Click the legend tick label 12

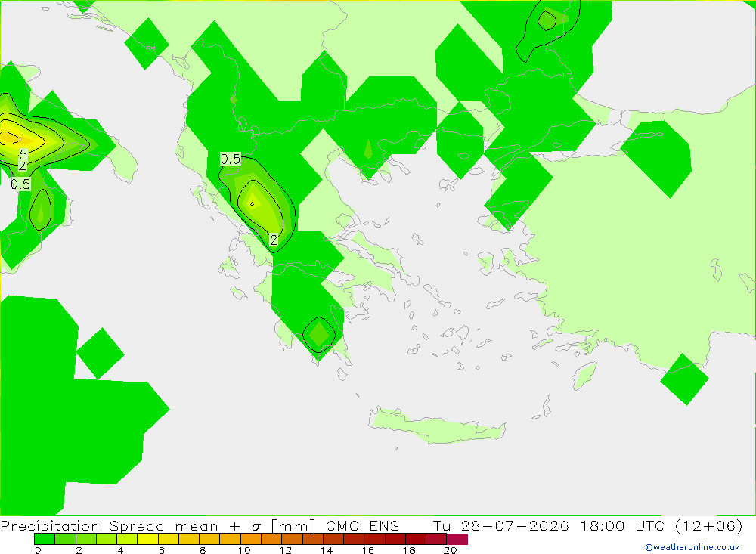pos(286,550)
